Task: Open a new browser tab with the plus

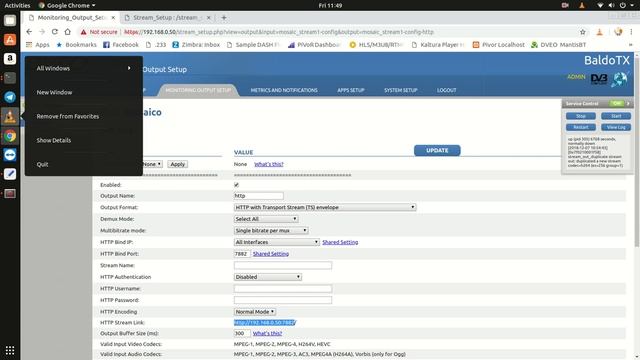Action: (x=224, y=18)
